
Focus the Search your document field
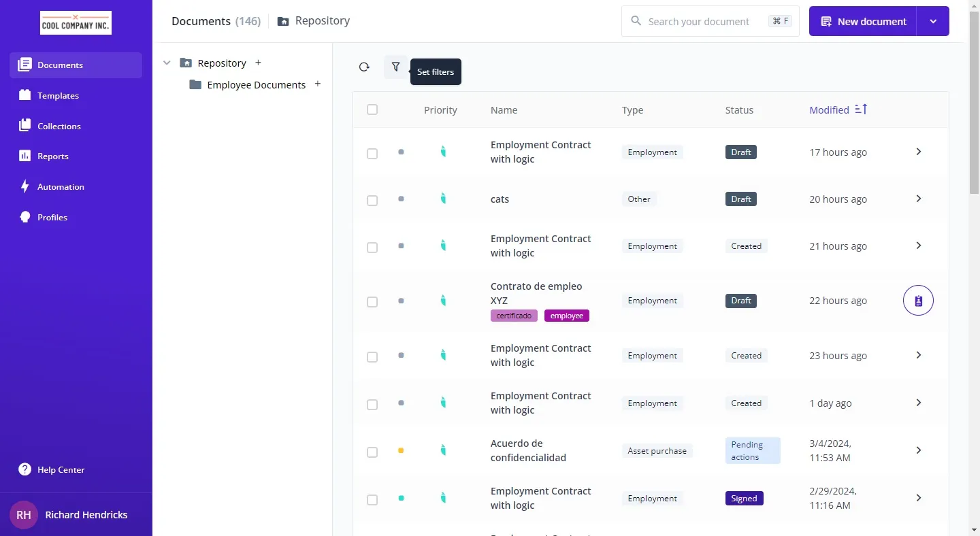701,22
